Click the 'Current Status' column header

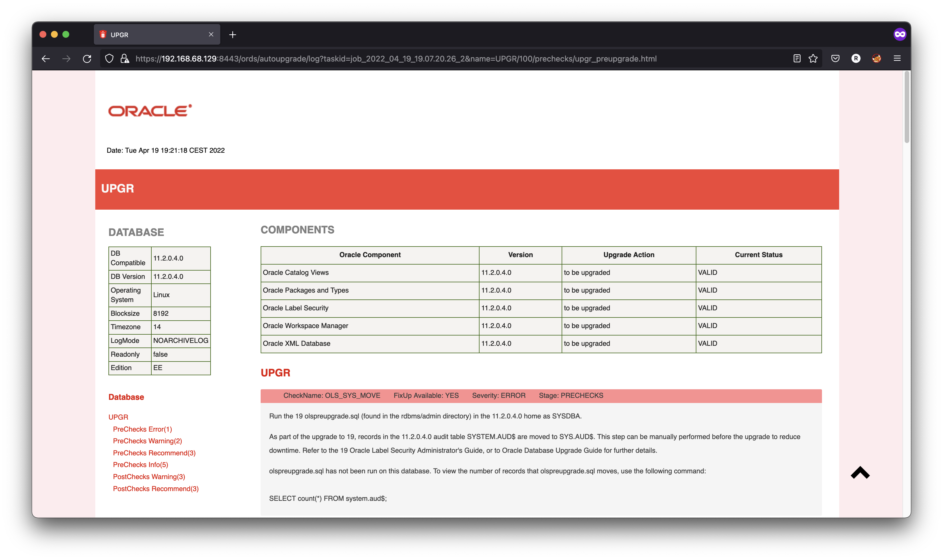(758, 255)
